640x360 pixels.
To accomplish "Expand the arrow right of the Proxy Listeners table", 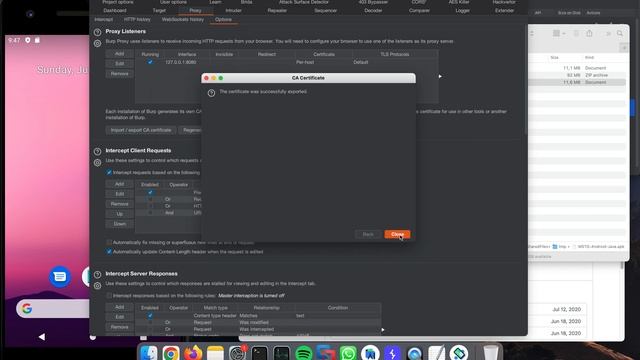I will pyautogui.click(x=440, y=76).
